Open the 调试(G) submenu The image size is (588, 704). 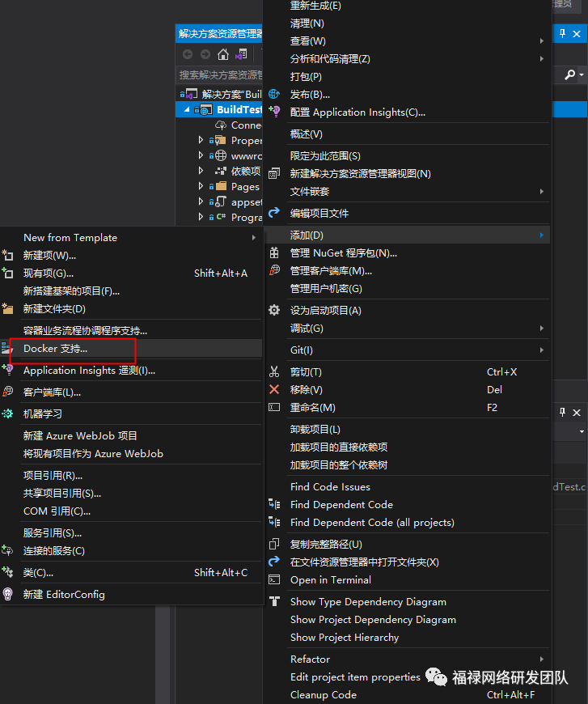pos(407,329)
